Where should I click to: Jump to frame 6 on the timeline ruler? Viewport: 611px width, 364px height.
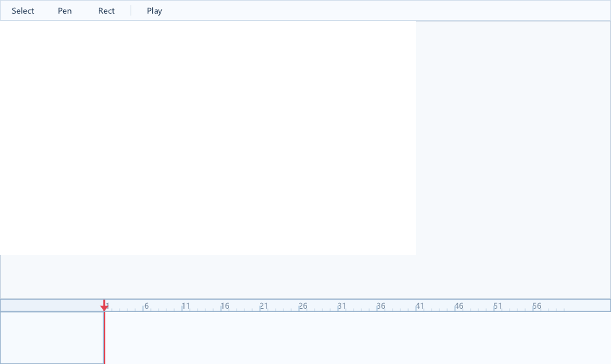click(146, 306)
